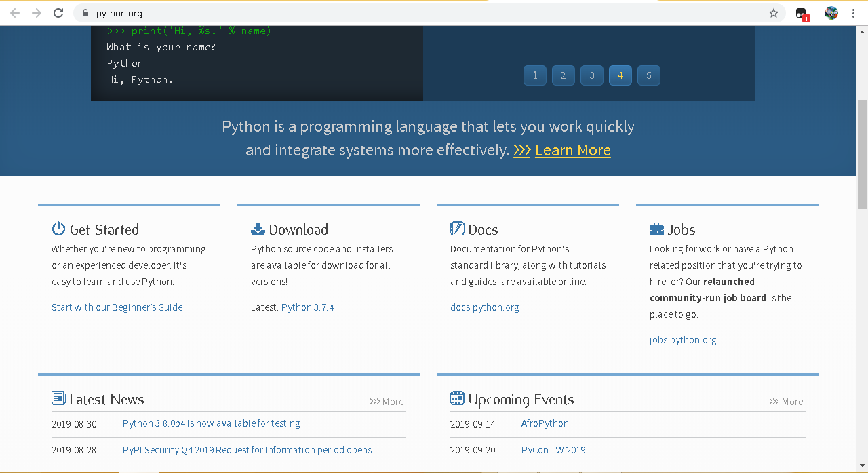
Task: Reload the python.org page
Action: 58,13
